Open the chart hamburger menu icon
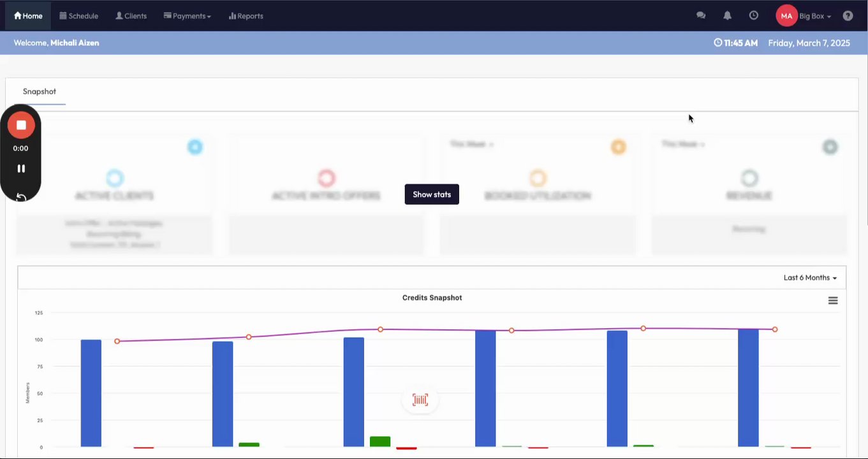The image size is (868, 459). [x=833, y=300]
